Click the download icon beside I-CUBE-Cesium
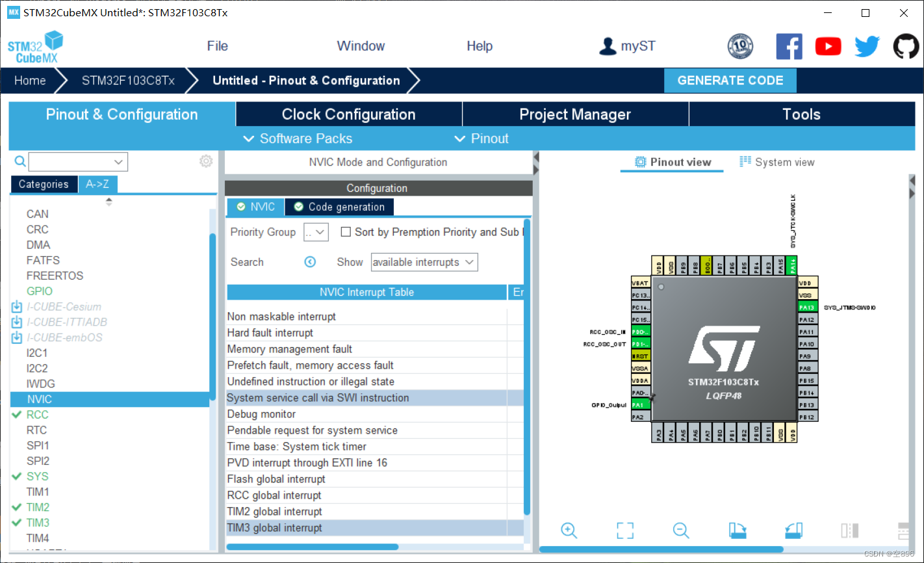This screenshot has height=563, width=924. pyautogui.click(x=17, y=306)
